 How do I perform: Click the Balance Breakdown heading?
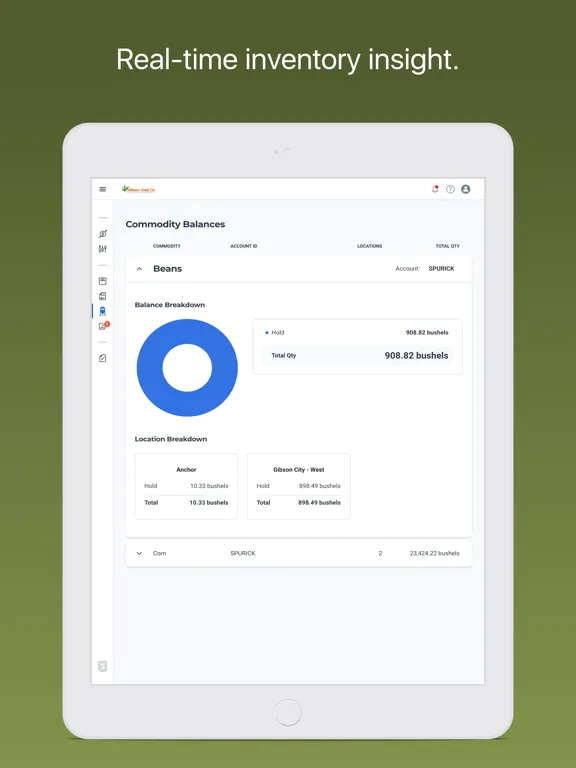[x=170, y=305]
